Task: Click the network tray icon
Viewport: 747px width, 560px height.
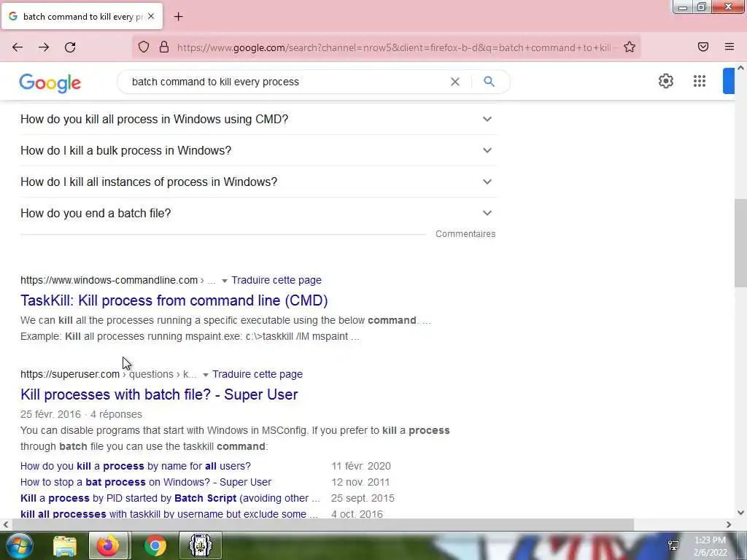Action: [x=673, y=545]
